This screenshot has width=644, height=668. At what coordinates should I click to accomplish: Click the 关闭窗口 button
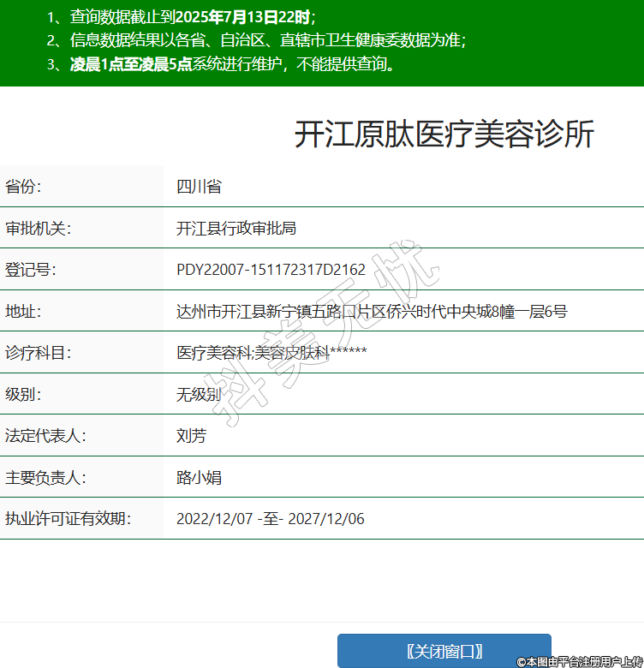(x=444, y=651)
